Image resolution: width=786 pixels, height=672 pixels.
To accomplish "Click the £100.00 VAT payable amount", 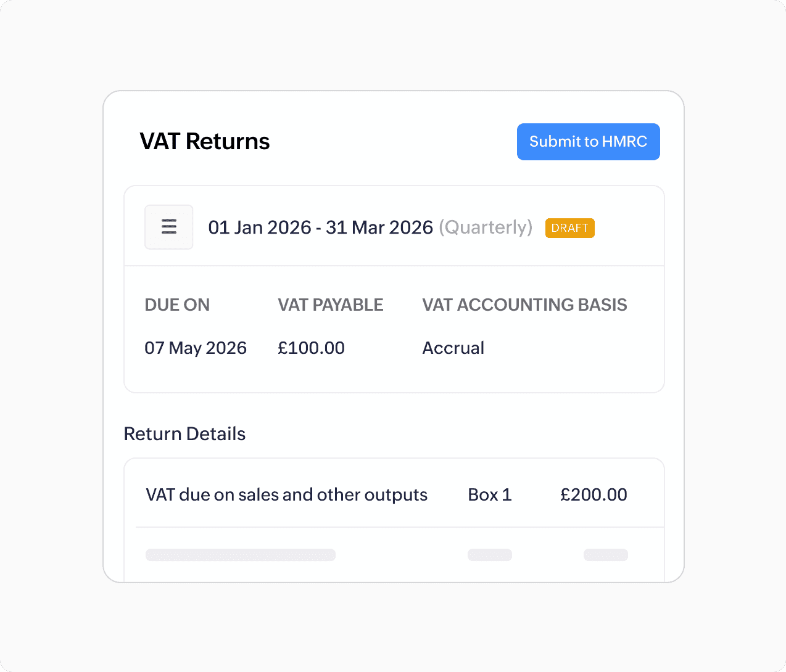I will click(x=311, y=348).
